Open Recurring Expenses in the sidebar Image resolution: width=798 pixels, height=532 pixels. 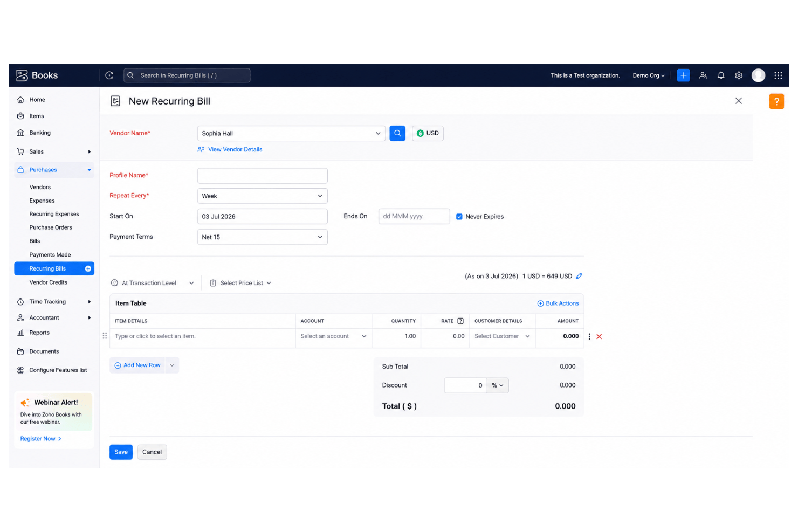click(54, 214)
